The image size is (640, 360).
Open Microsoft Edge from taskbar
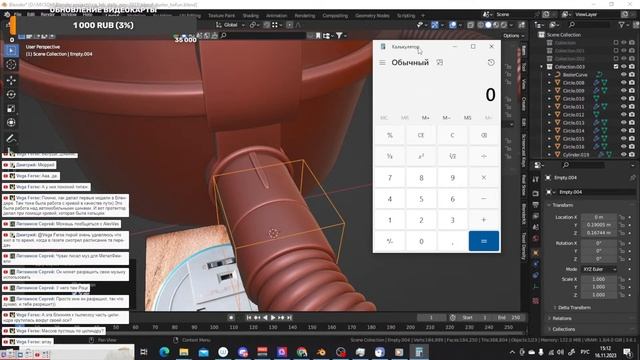coord(164,352)
